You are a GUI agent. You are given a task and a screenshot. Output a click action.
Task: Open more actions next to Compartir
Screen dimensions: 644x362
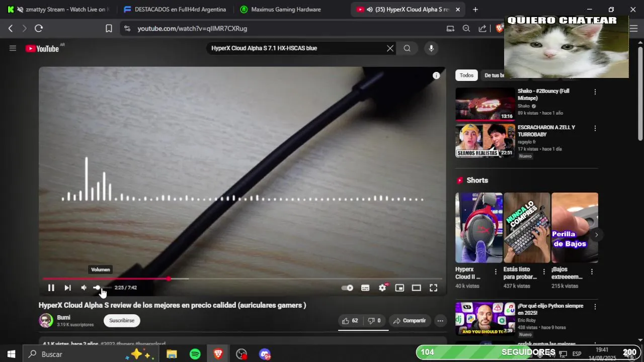440,321
